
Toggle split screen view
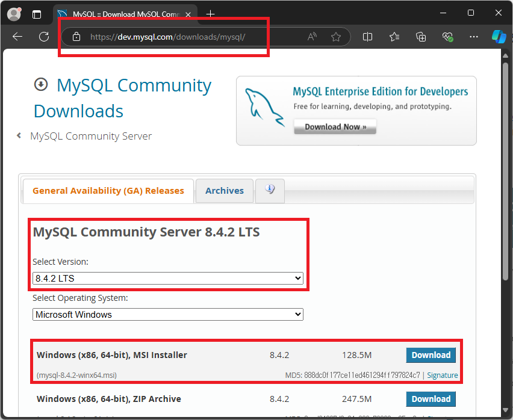coord(367,37)
